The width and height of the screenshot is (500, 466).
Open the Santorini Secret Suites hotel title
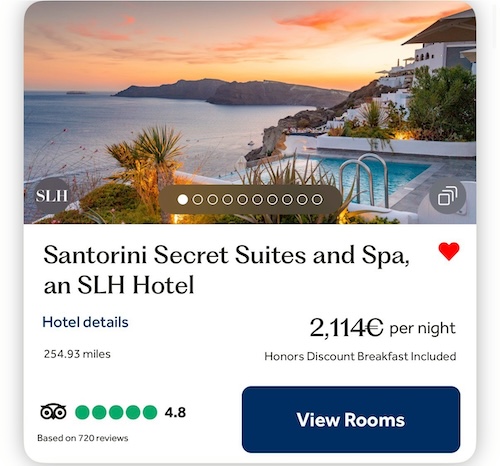click(227, 270)
